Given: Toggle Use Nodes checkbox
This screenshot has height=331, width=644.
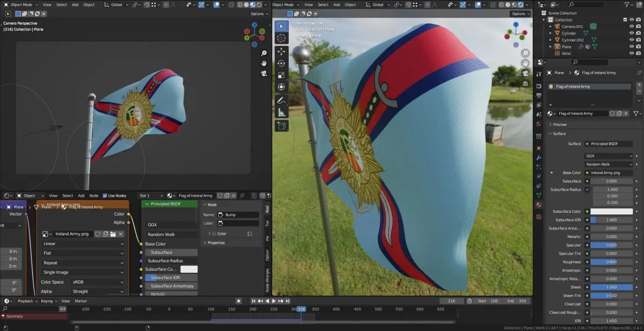Looking at the screenshot, I should [x=105, y=196].
